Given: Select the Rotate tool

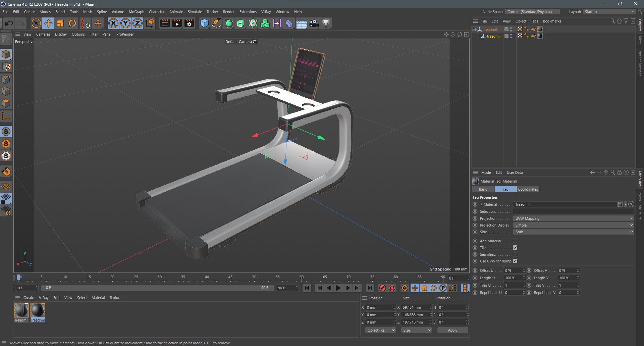Looking at the screenshot, I should click(72, 23).
